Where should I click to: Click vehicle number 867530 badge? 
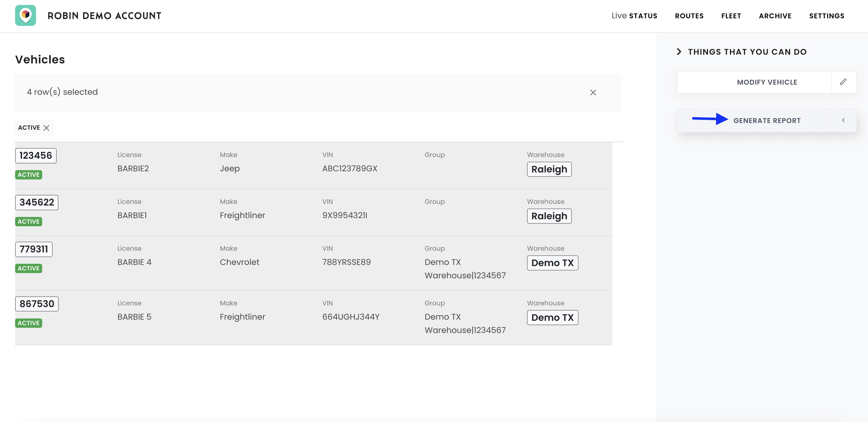[37, 304]
